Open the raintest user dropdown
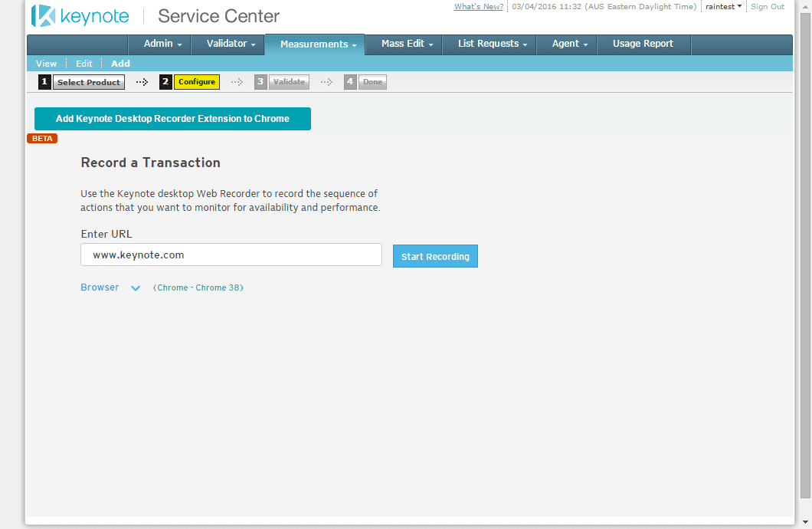The height and width of the screenshot is (529, 812). 723,7
